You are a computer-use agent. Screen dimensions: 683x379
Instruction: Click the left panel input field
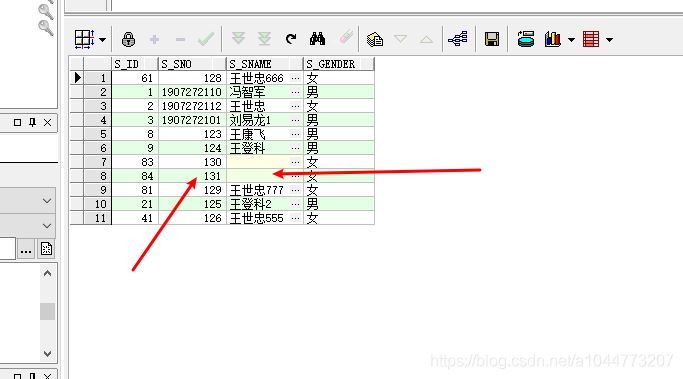pyautogui.click(x=7, y=249)
